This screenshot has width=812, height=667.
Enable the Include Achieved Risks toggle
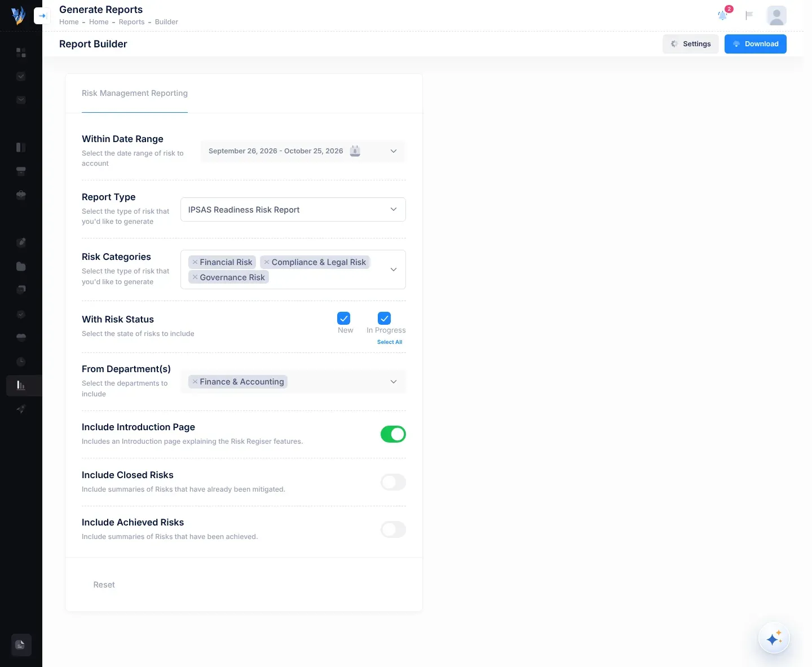tap(393, 529)
